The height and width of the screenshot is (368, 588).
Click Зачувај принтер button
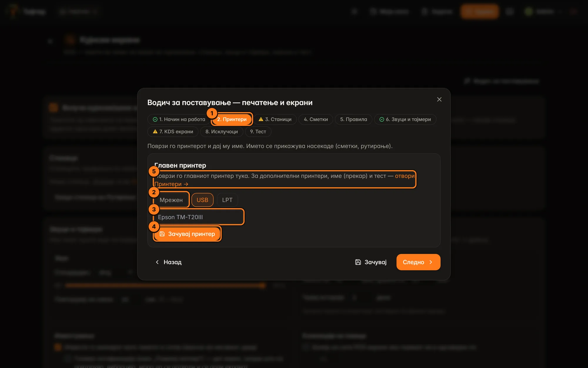[187, 234]
